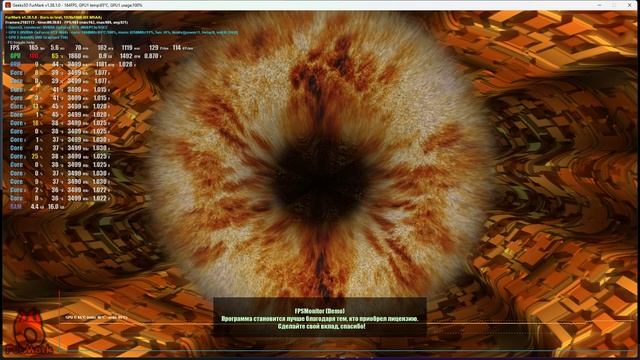Click the CPU value 1081
Screen dimensions: 640x360
[x=101, y=64]
